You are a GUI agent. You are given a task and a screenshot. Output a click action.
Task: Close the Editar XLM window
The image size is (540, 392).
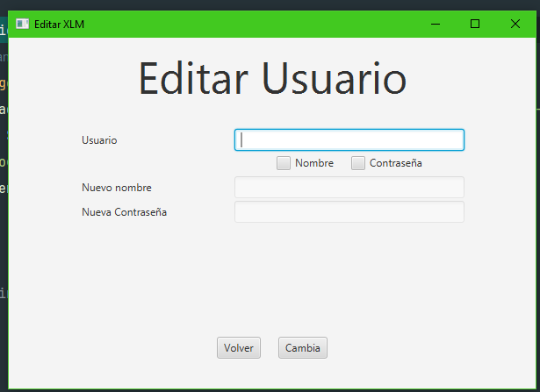515,24
